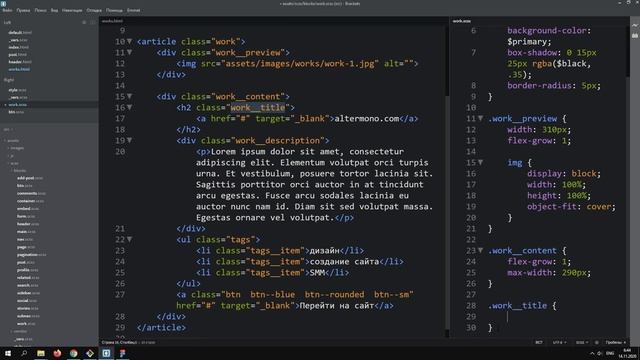Select style.scss in the Right working list
The width and height of the screenshot is (640, 360).
pyautogui.click(x=17, y=90)
